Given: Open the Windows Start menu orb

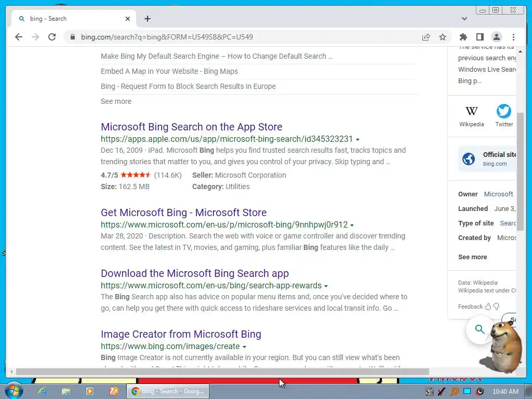Looking at the screenshot, I should [x=14, y=391].
